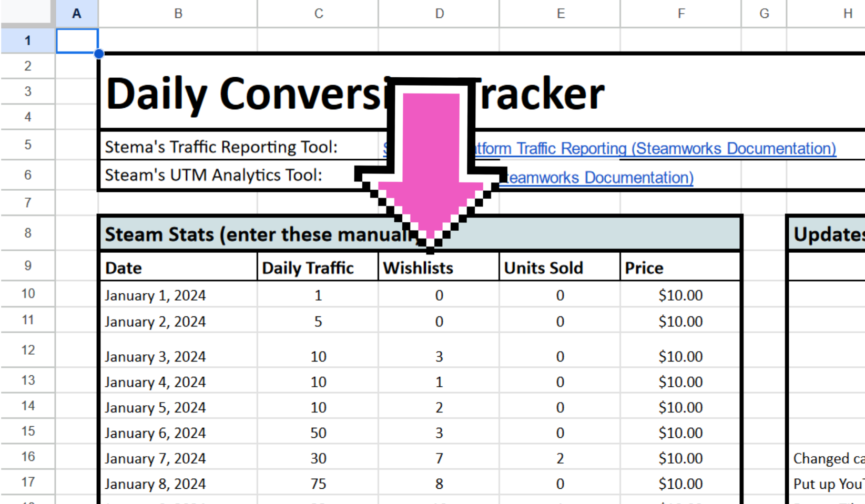Screen dimensions: 865x504
Task: Select the Daily Traffic heading cell
Action: click(318, 268)
